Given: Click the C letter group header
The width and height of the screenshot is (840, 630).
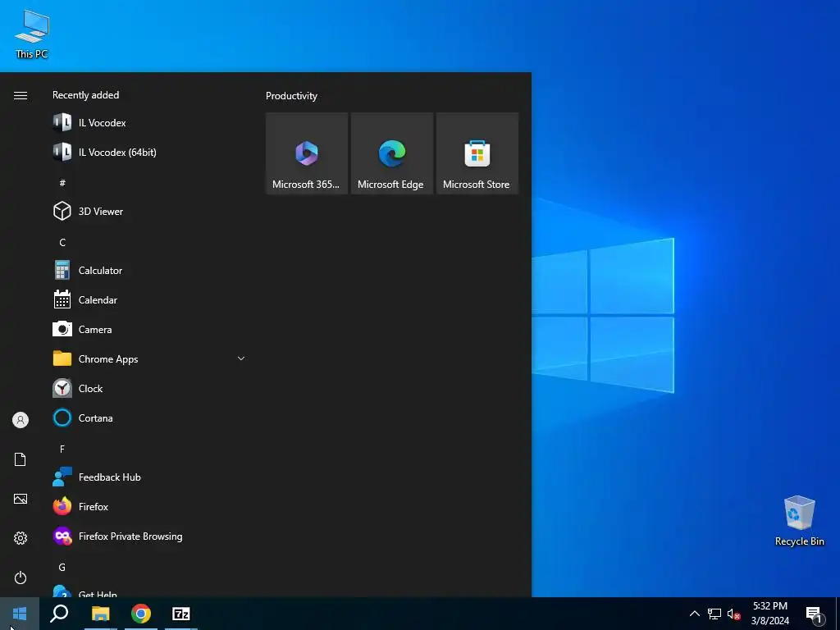Looking at the screenshot, I should pyautogui.click(x=62, y=242).
